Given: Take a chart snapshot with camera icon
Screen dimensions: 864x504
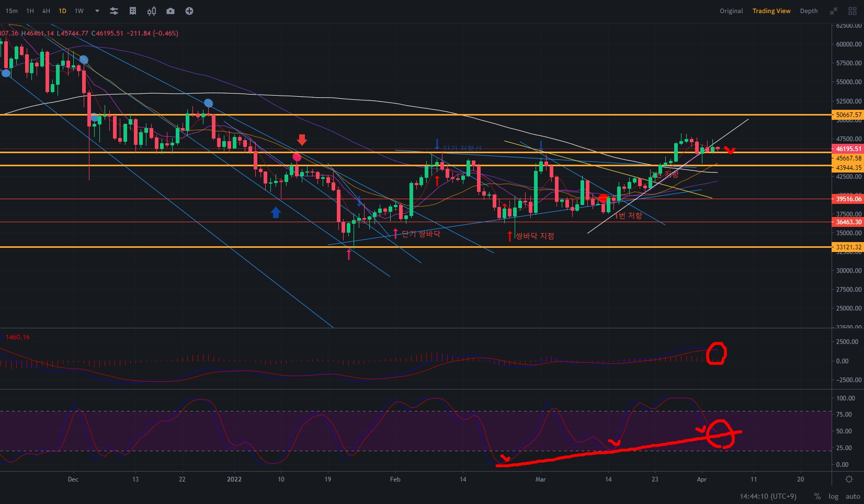Looking at the screenshot, I should [x=170, y=11].
